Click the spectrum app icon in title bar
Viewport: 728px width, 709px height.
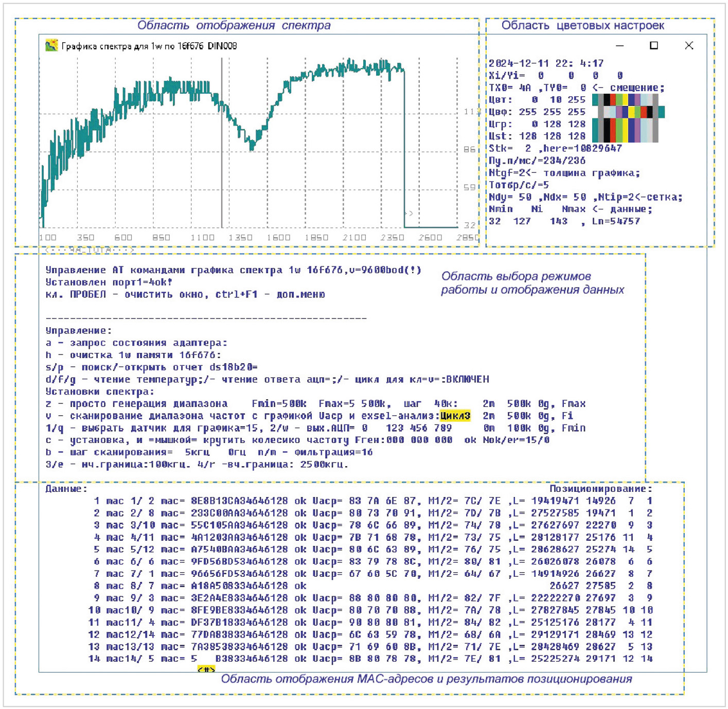click(51, 46)
